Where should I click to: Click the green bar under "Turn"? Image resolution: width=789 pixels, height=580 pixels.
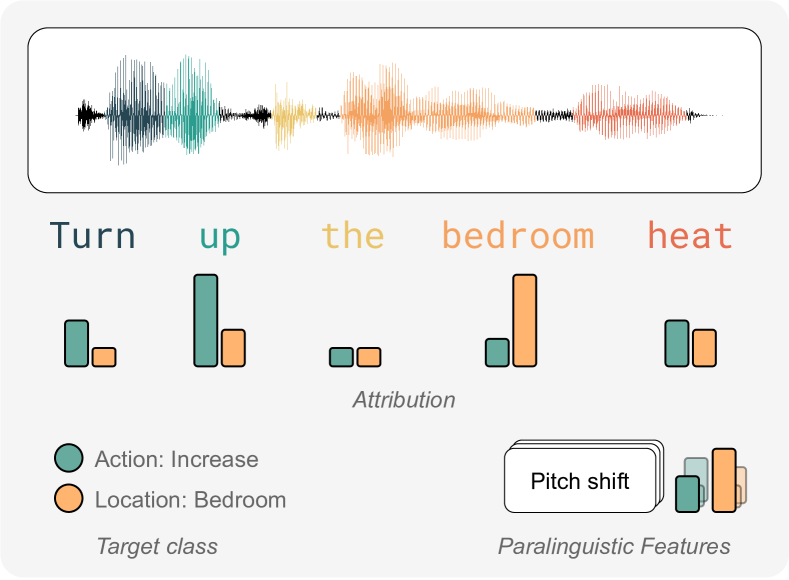[x=77, y=343]
